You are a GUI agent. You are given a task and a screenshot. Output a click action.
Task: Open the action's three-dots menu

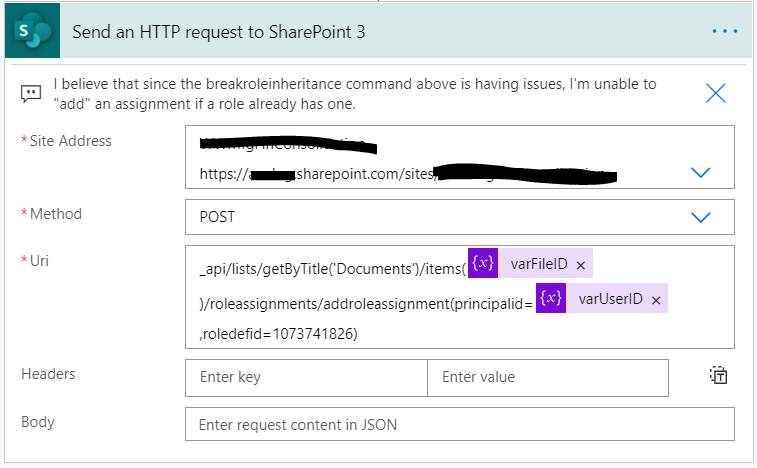click(724, 31)
